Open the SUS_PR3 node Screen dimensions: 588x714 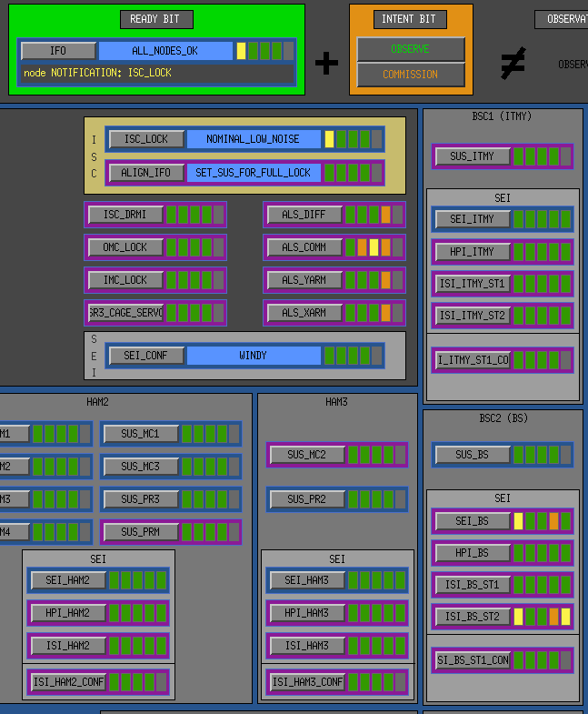(x=141, y=499)
